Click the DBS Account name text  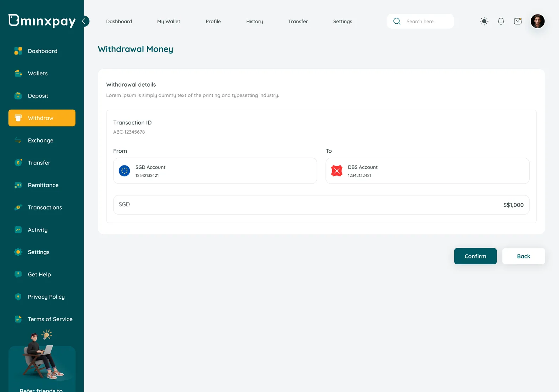click(363, 167)
